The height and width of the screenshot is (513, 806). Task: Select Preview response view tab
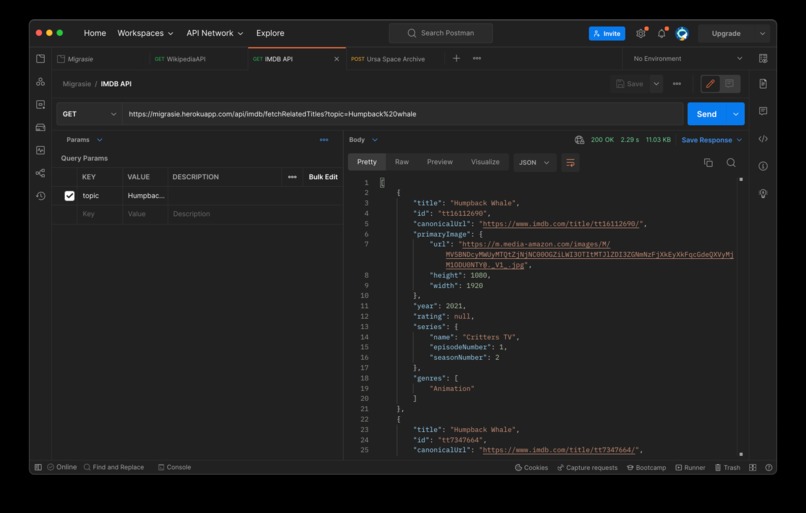pyautogui.click(x=439, y=162)
